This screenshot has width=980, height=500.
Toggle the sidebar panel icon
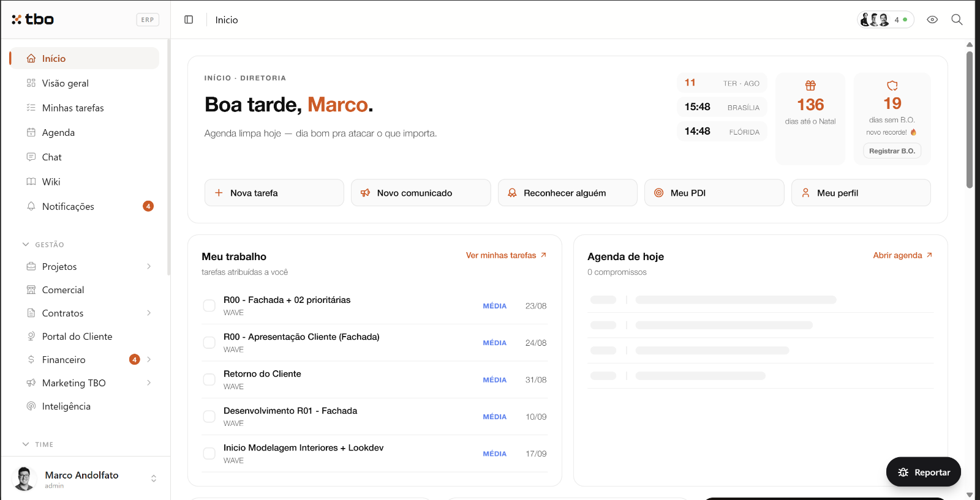189,20
